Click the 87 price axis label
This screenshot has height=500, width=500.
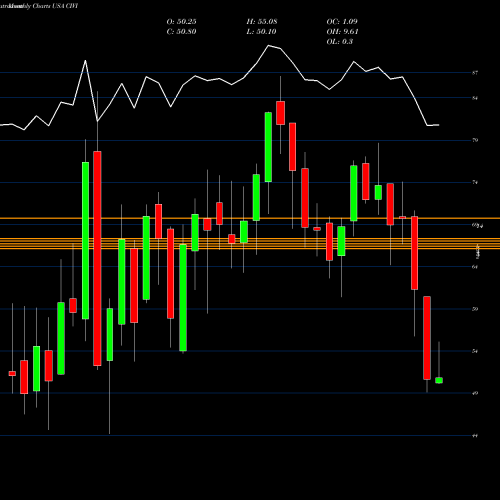coord(475,73)
